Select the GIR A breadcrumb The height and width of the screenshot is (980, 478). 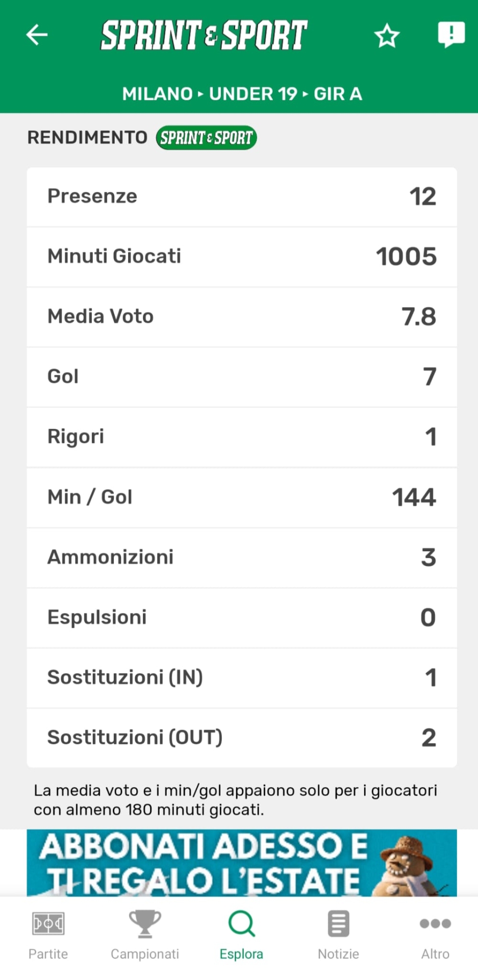tap(338, 94)
